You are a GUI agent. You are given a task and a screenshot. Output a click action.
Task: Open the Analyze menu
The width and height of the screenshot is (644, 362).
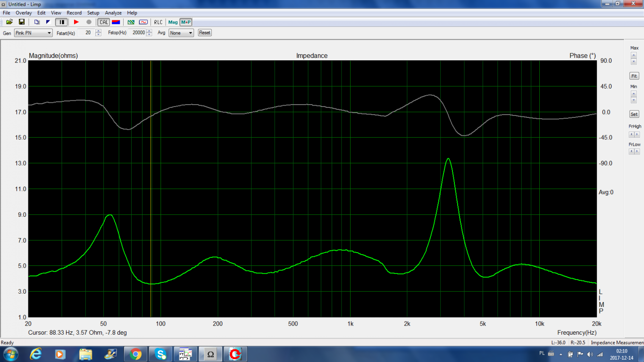[113, 13]
